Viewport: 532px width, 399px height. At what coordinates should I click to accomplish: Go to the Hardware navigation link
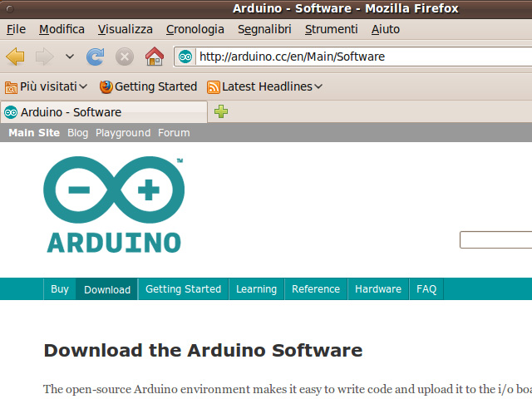point(378,289)
